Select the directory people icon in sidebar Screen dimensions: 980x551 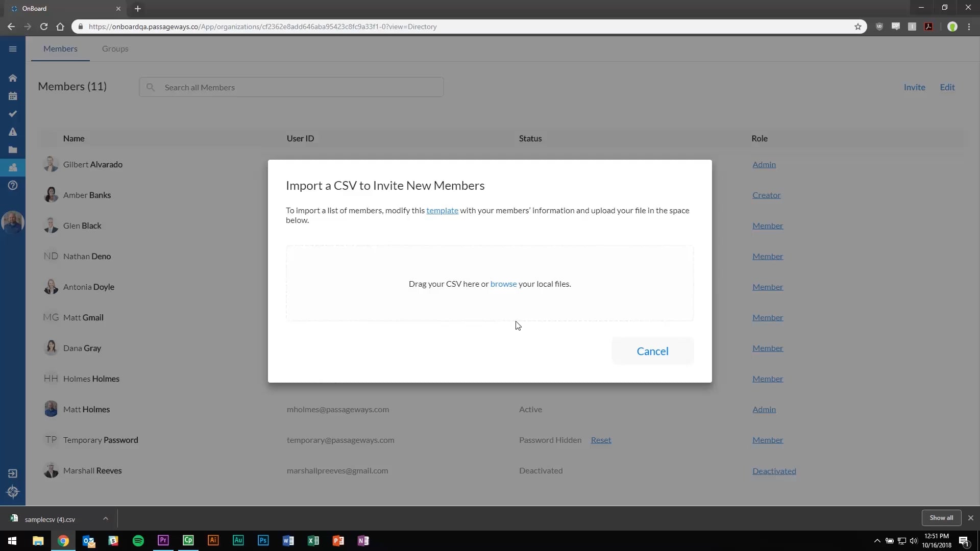point(13,167)
